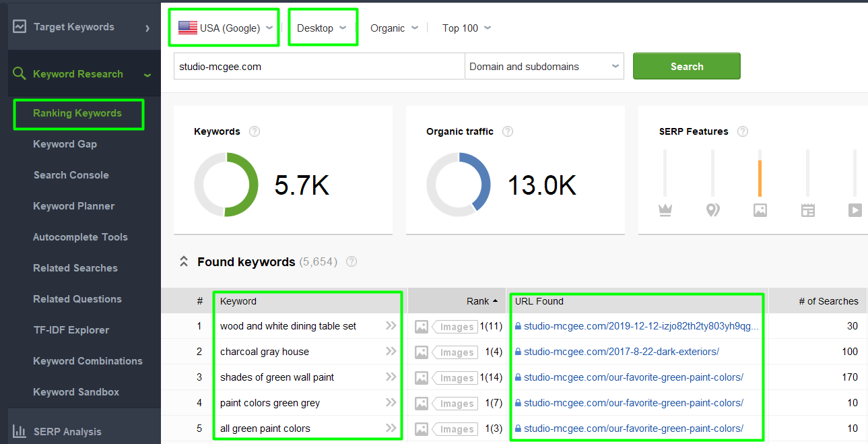The image size is (868, 444).
Task: Open Search Console in the sidebar
Action: point(71,175)
